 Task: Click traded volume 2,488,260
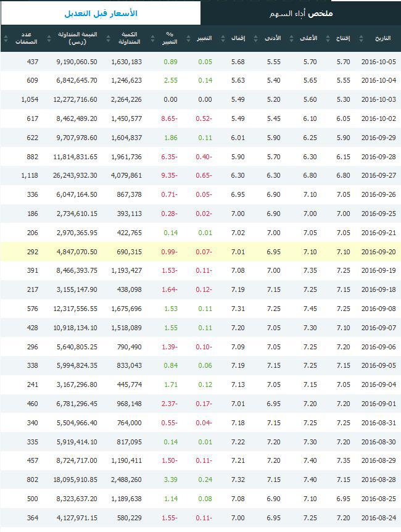coord(126,480)
